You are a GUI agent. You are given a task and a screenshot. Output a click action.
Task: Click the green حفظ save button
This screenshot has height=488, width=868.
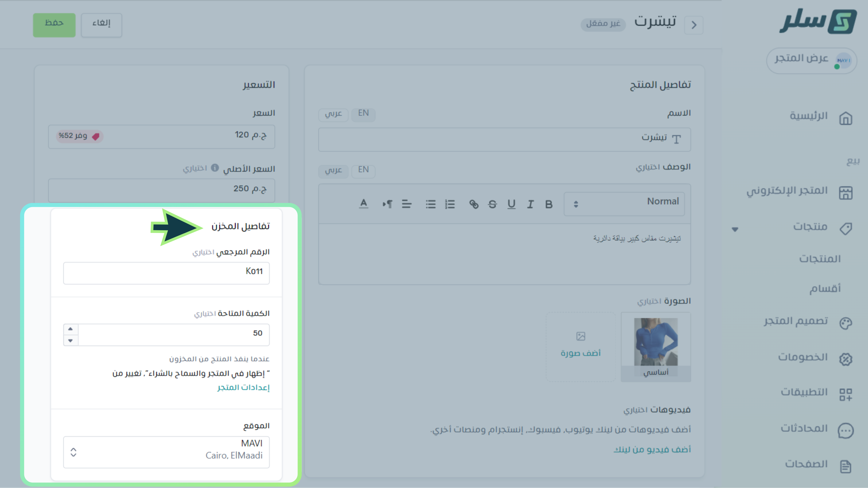(54, 25)
